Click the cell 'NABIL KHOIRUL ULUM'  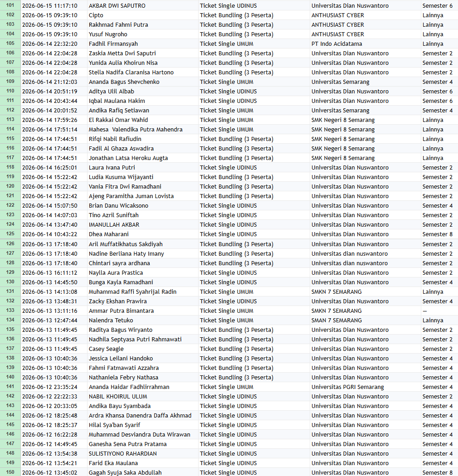[x=143, y=397]
